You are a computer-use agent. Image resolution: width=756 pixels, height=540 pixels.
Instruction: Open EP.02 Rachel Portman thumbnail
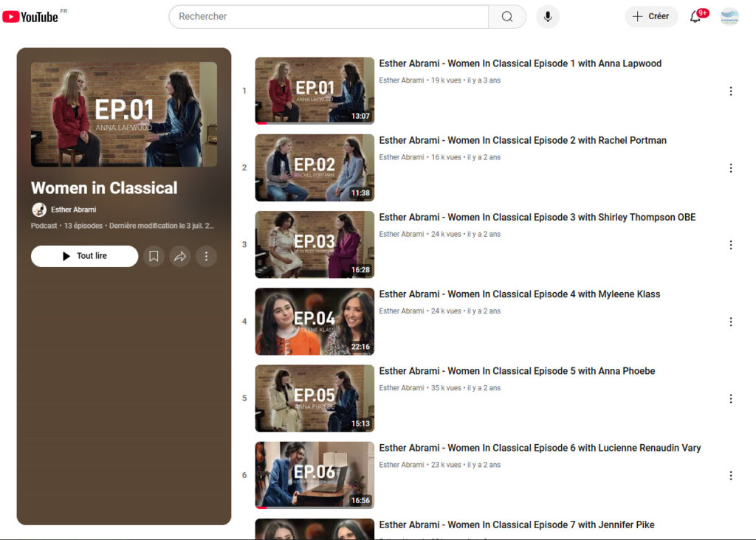[x=315, y=167]
